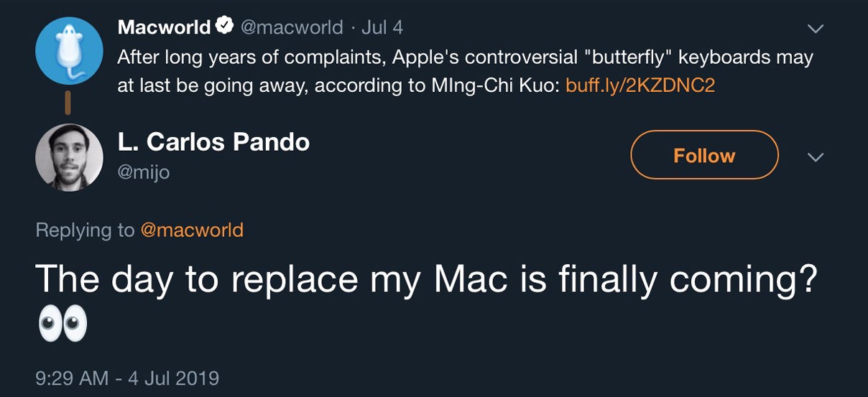Click the verified badge next to Macworld

click(x=224, y=27)
